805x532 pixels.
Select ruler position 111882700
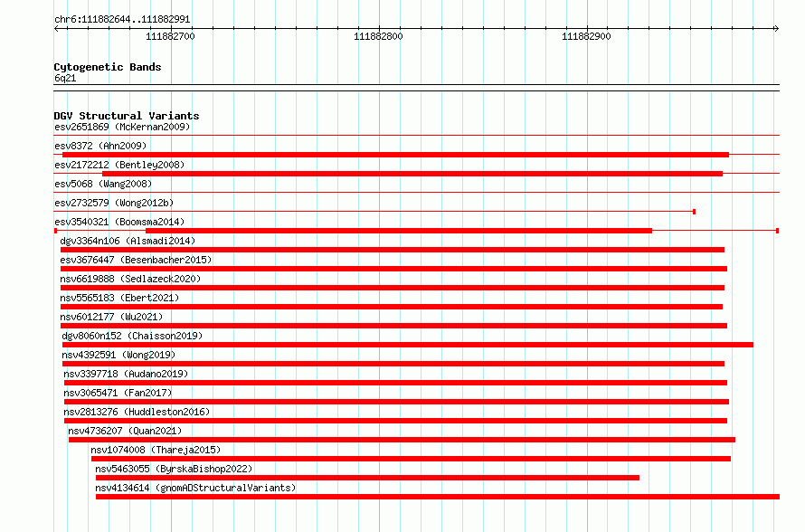(170, 36)
